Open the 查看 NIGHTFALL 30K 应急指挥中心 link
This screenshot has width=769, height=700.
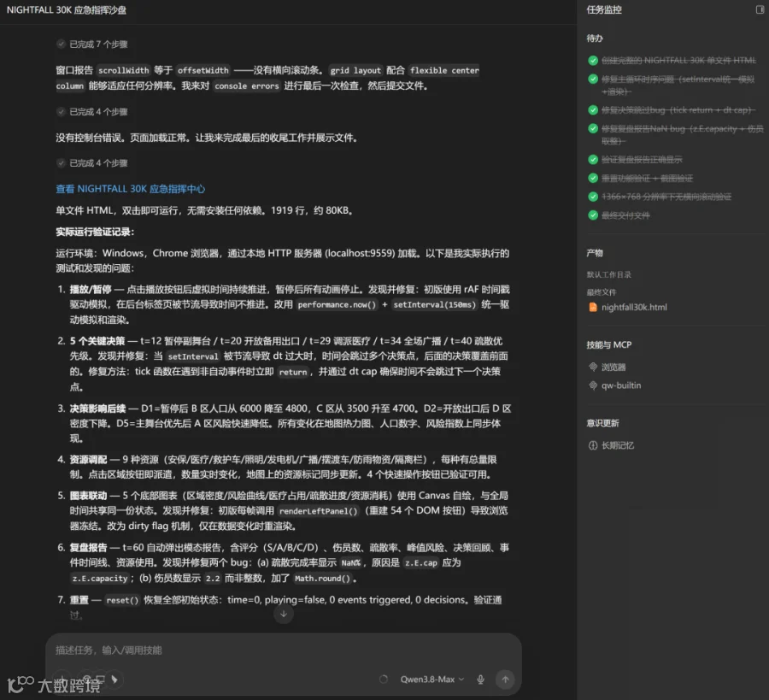131,189
